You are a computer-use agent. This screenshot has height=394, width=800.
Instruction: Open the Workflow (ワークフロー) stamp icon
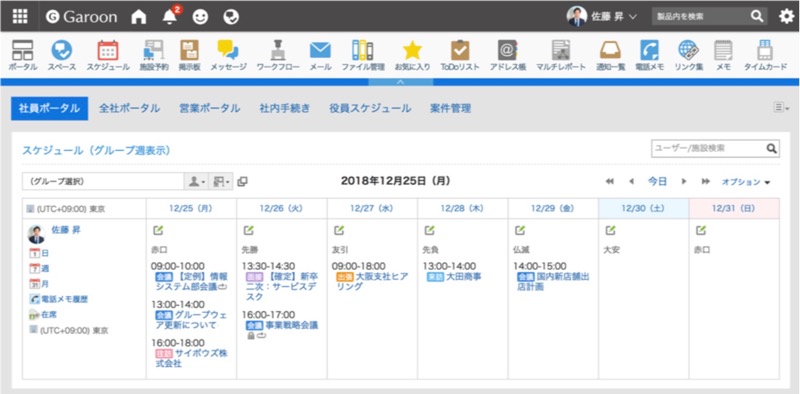[278, 51]
